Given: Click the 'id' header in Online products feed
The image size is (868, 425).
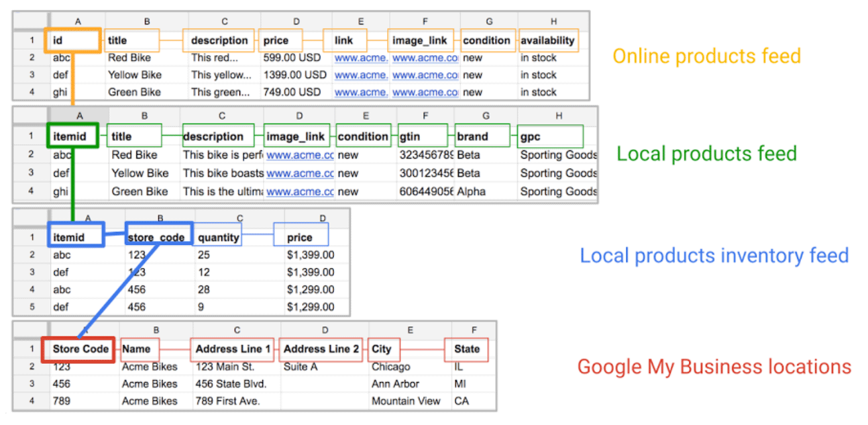Looking at the screenshot, I should coord(74,40).
